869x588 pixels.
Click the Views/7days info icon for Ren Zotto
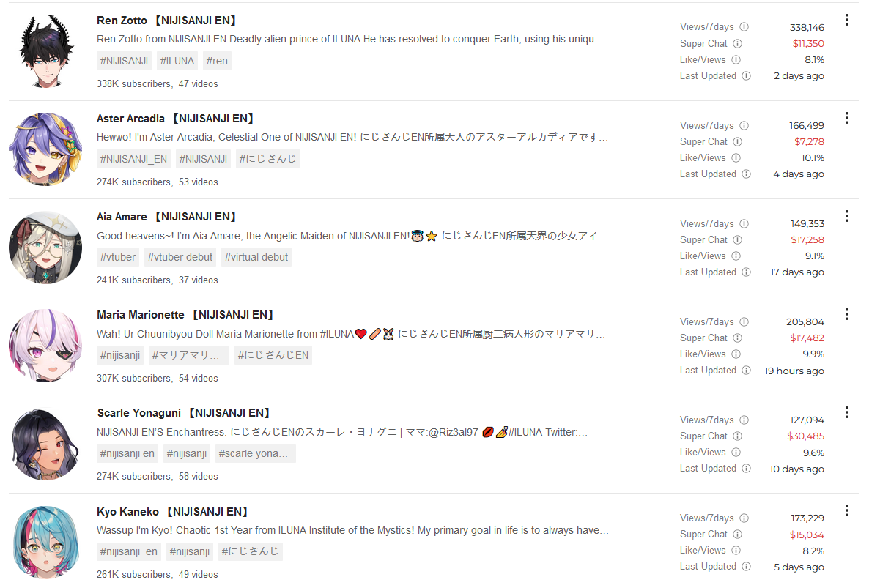(x=744, y=26)
